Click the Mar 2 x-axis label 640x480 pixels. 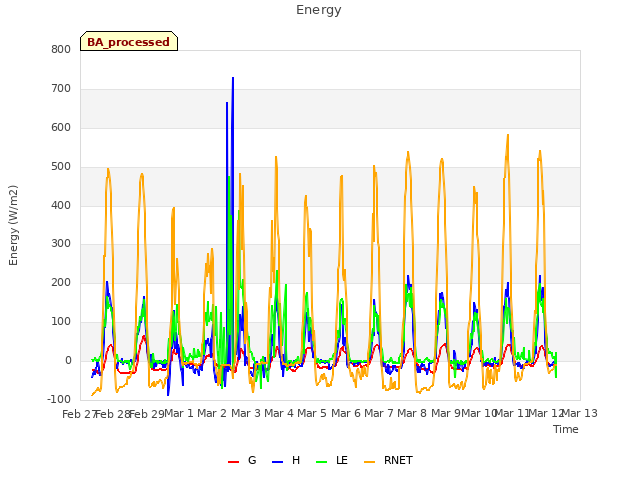point(212,413)
